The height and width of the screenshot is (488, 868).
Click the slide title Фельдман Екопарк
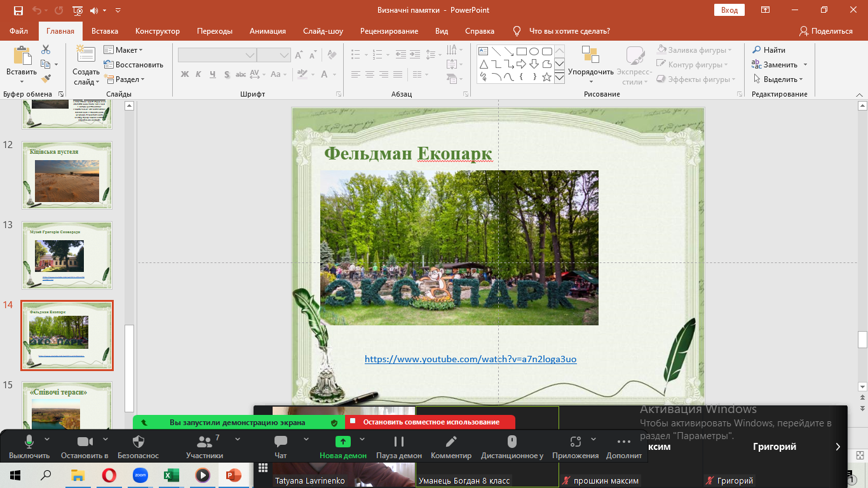(408, 153)
